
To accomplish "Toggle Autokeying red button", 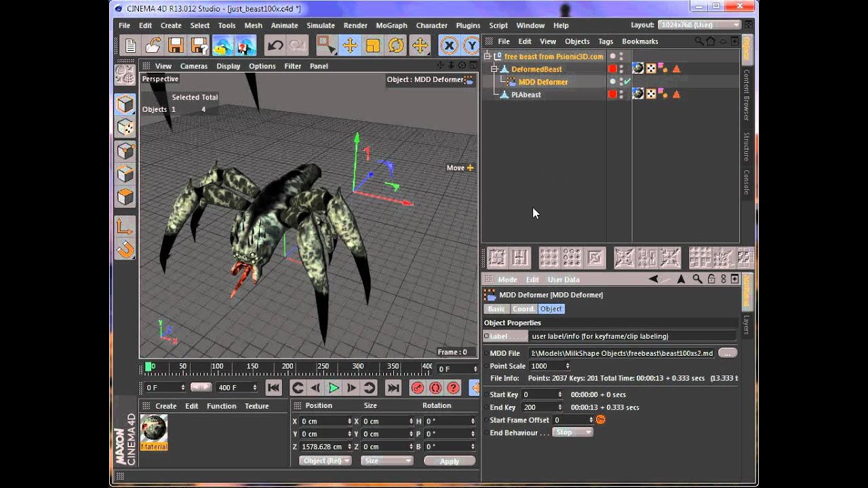I will click(435, 388).
